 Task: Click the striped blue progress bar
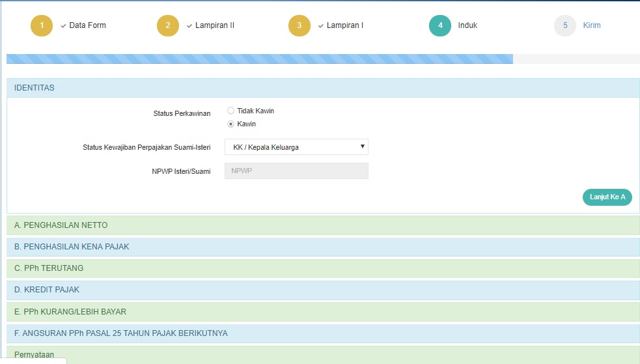tap(259, 59)
